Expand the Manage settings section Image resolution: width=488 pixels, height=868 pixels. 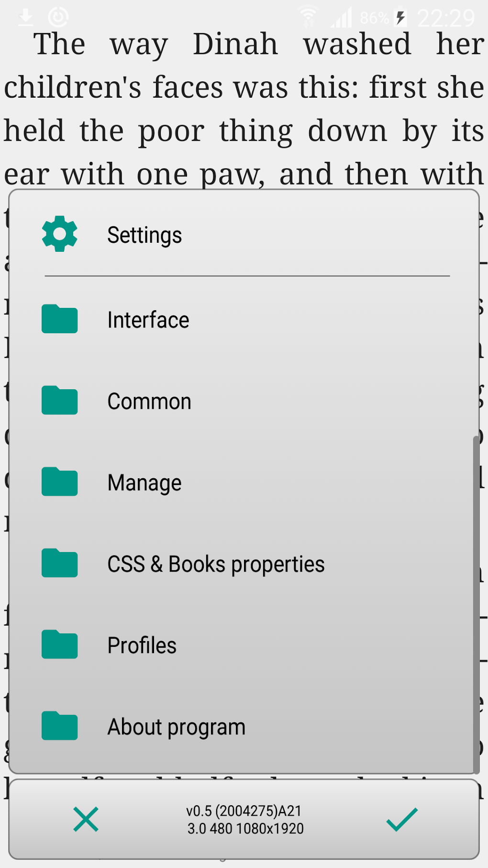click(241, 483)
